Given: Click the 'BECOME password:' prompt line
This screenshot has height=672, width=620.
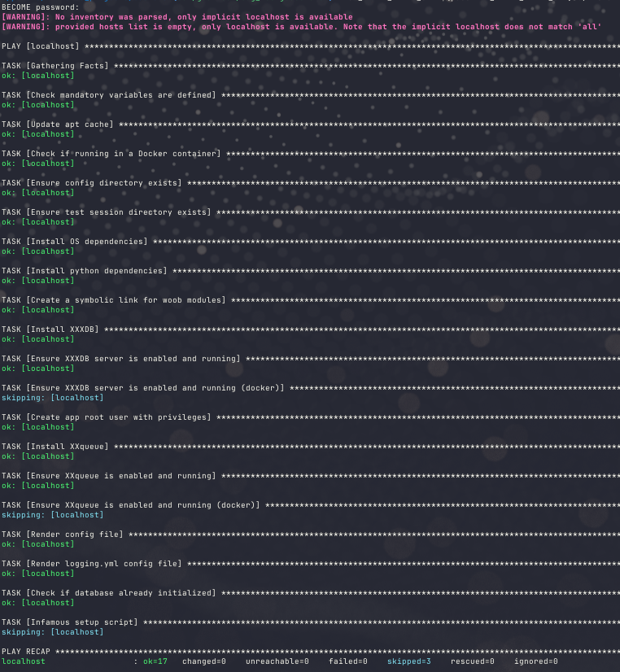Looking at the screenshot, I should pos(41,7).
